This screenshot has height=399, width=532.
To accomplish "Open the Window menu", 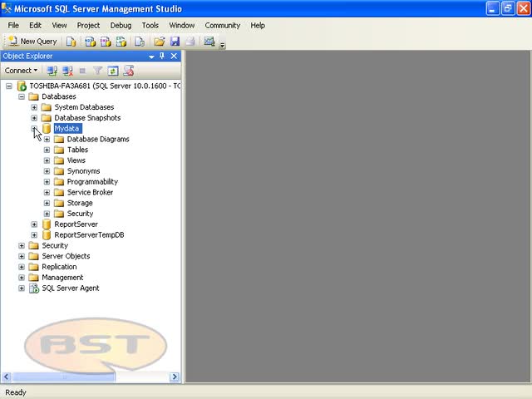I will [x=182, y=26].
